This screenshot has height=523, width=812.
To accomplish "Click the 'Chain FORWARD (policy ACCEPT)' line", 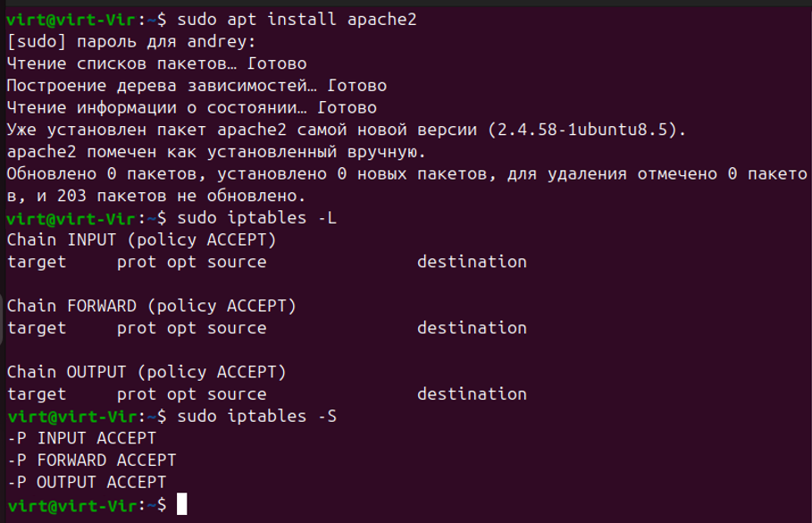I will pyautogui.click(x=151, y=306).
